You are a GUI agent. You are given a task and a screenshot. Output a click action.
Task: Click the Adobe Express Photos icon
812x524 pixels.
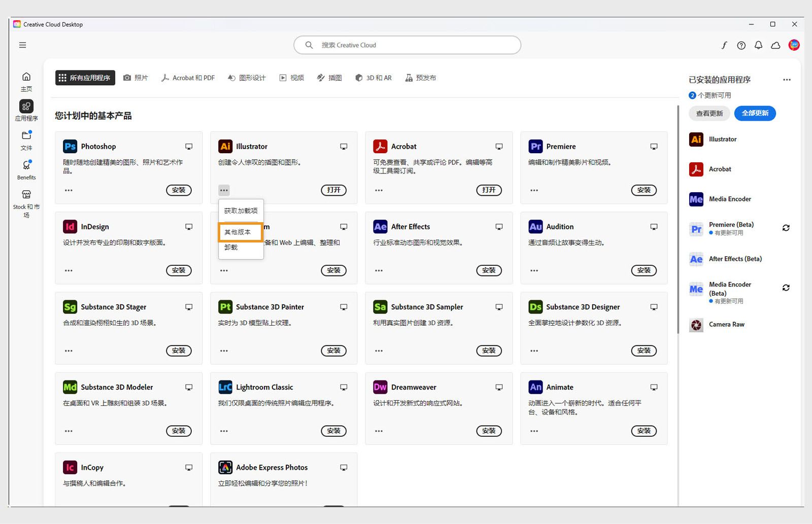pyautogui.click(x=225, y=467)
